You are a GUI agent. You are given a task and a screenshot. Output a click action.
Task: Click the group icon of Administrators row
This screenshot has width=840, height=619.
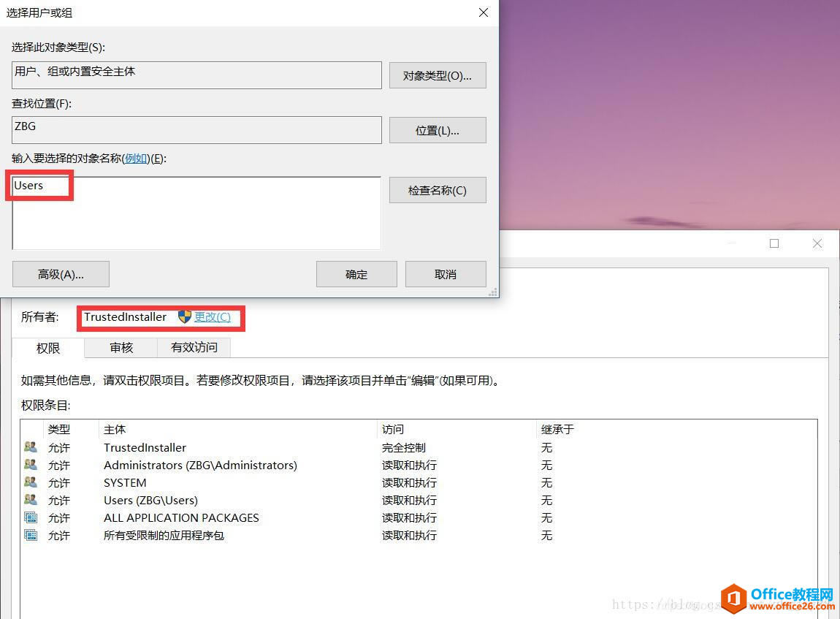coord(31,465)
